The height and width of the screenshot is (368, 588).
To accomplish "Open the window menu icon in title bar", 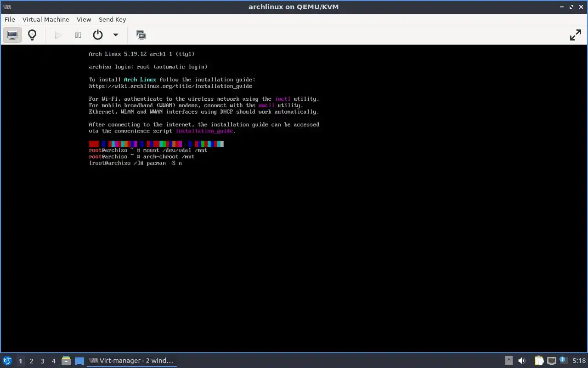I will pos(7,7).
